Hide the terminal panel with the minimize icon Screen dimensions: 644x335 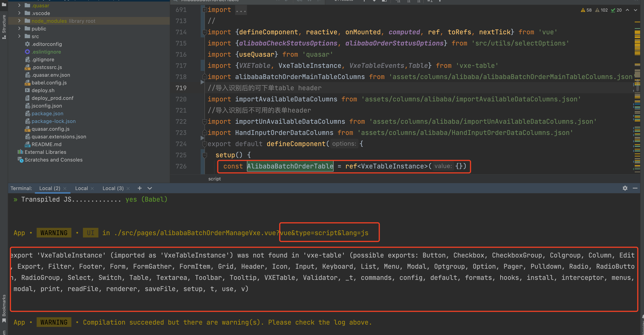pyautogui.click(x=635, y=188)
